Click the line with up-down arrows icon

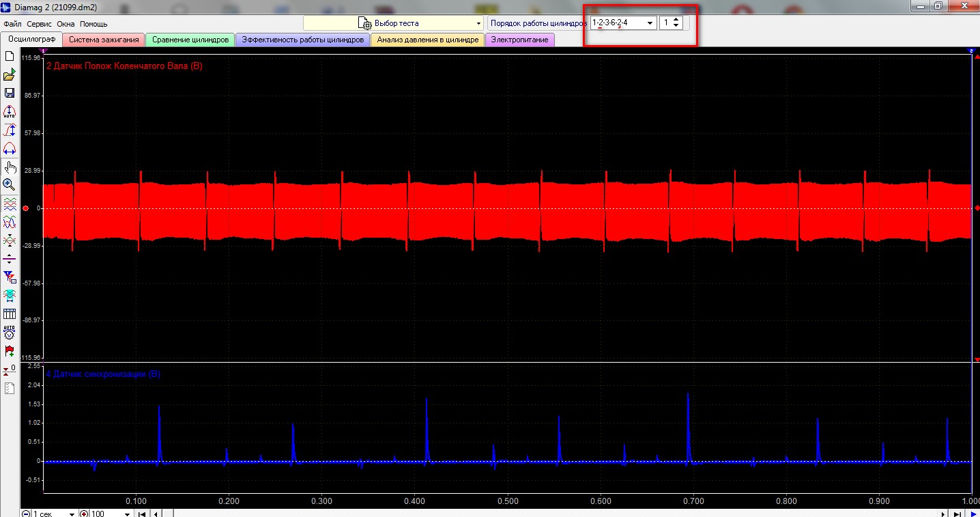click(x=10, y=259)
